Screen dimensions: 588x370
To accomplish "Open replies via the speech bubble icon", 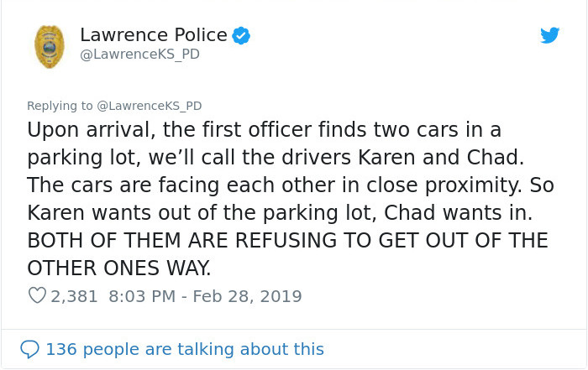I will (30, 348).
